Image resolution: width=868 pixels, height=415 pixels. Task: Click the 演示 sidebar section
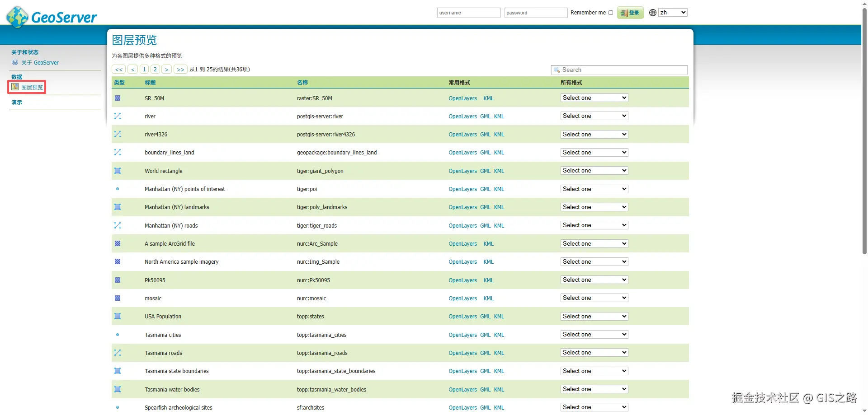17,103
